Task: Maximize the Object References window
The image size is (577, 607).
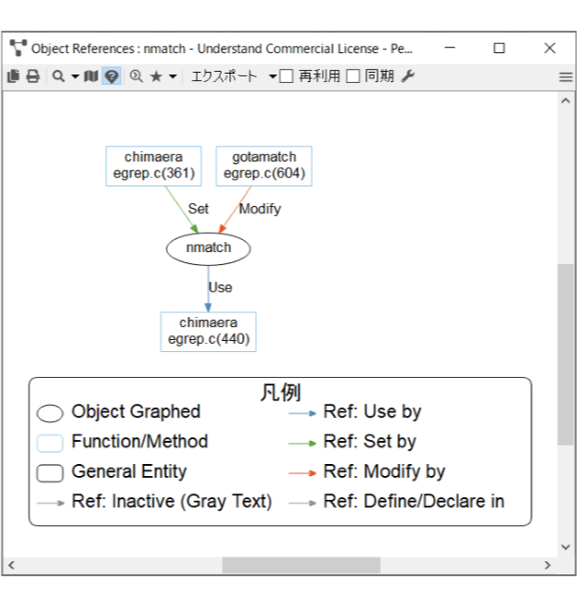Action: pos(499,48)
